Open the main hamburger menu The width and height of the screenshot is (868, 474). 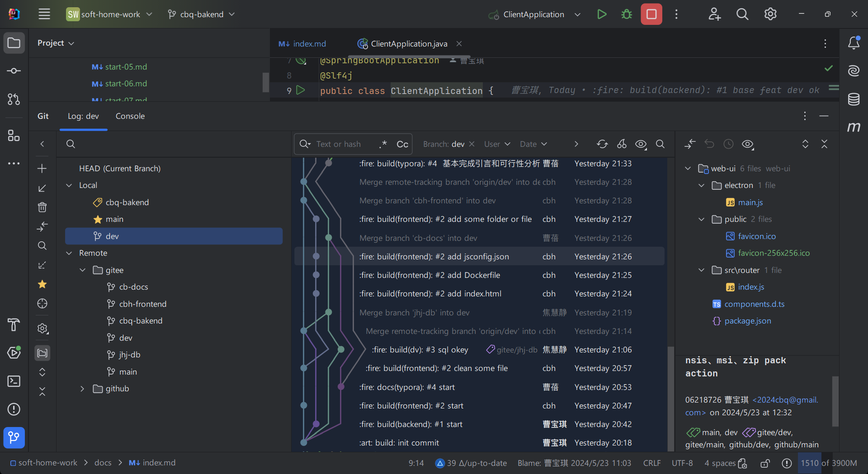pyautogui.click(x=44, y=14)
